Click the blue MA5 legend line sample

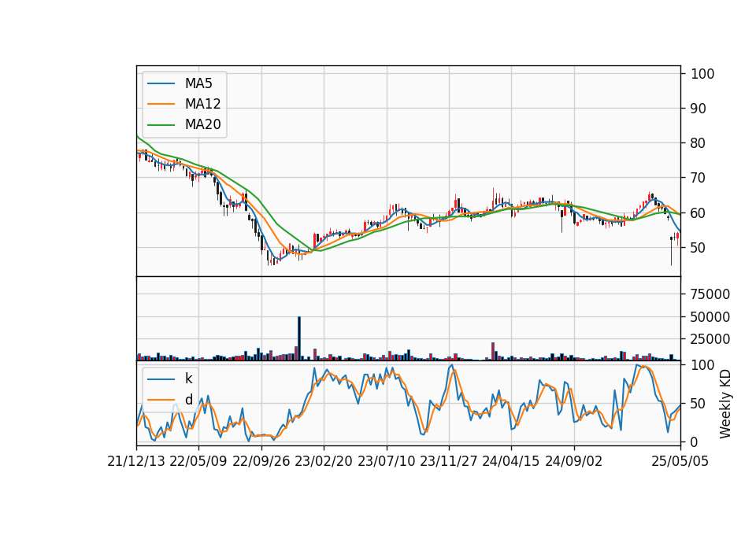point(161,83)
